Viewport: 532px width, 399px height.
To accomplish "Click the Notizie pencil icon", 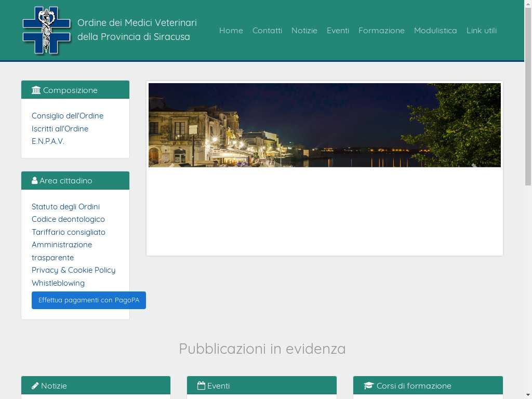I will click(35, 386).
